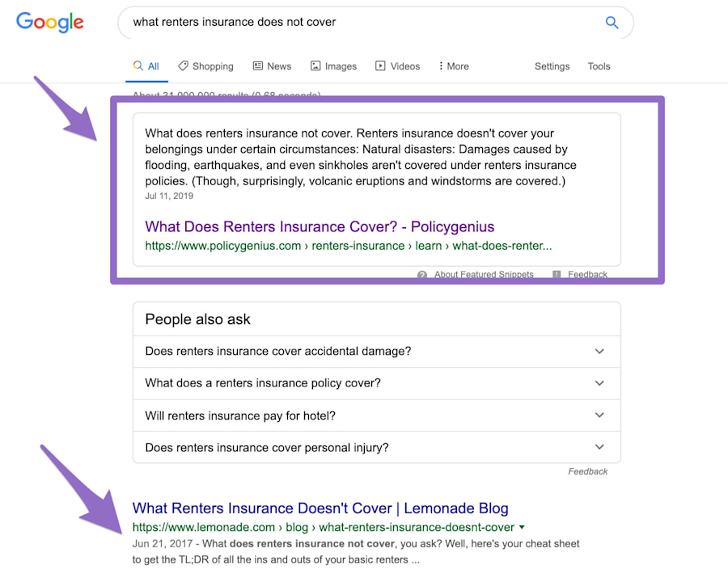Open Images search via its icon
This screenshot has width=728, height=578.
pyautogui.click(x=315, y=65)
